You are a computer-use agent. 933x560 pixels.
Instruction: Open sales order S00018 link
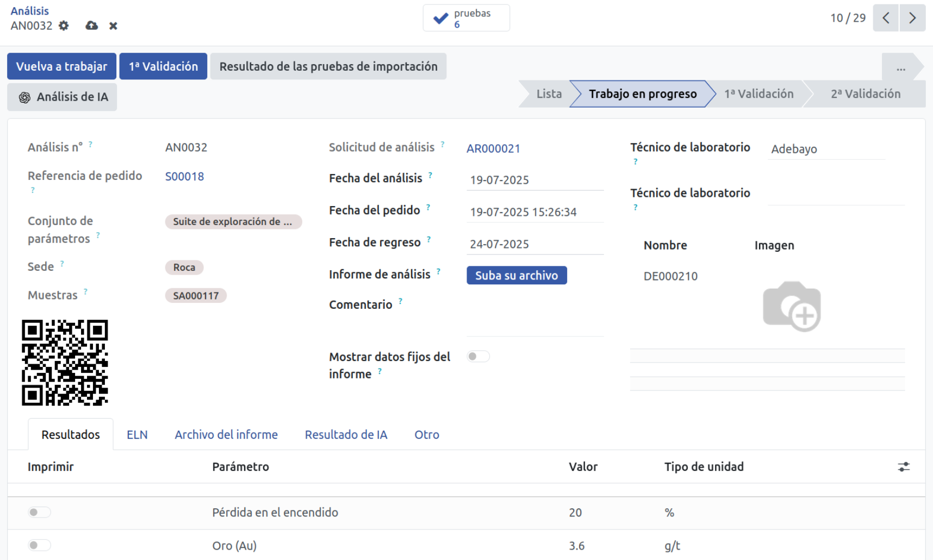[x=184, y=176]
